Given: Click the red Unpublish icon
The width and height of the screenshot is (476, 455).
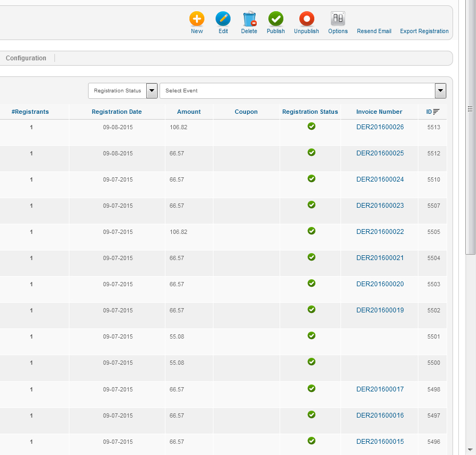Looking at the screenshot, I should tap(306, 19).
